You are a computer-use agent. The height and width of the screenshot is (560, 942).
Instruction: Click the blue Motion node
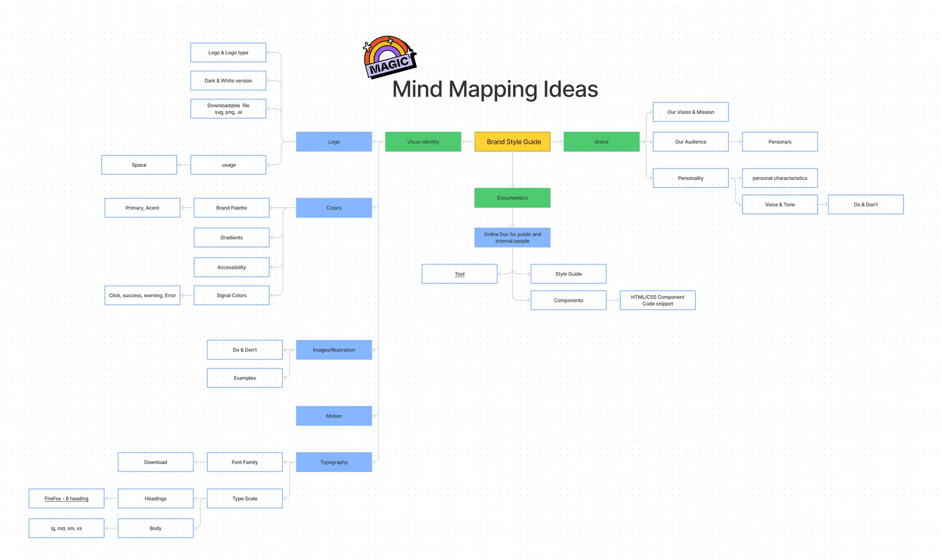click(334, 416)
